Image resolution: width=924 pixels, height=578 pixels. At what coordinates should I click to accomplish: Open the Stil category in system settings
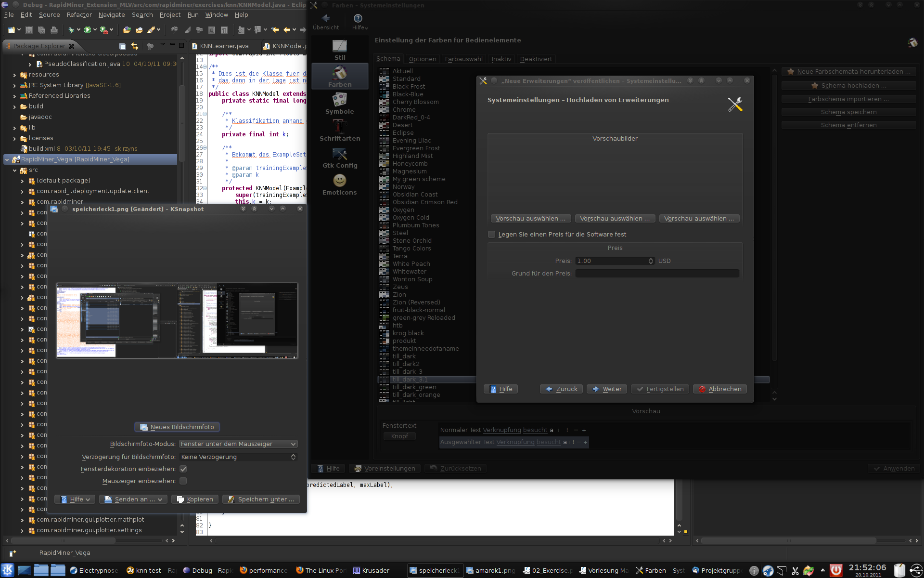340,50
